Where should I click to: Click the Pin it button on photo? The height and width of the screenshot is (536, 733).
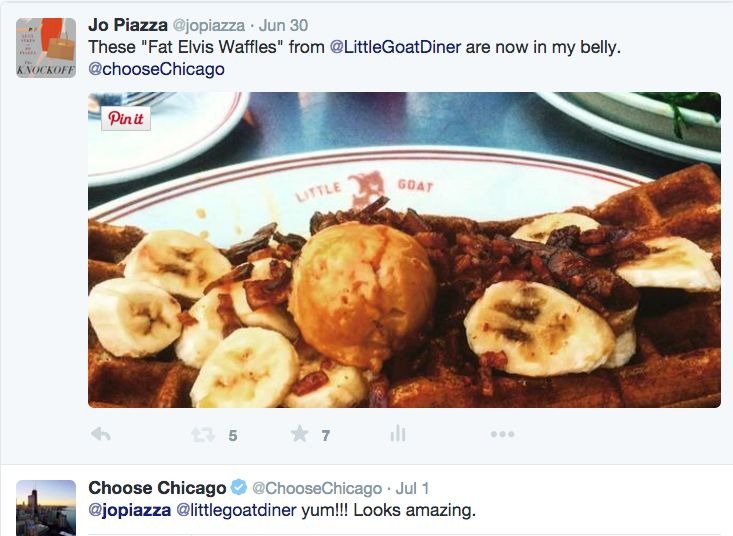tap(126, 119)
